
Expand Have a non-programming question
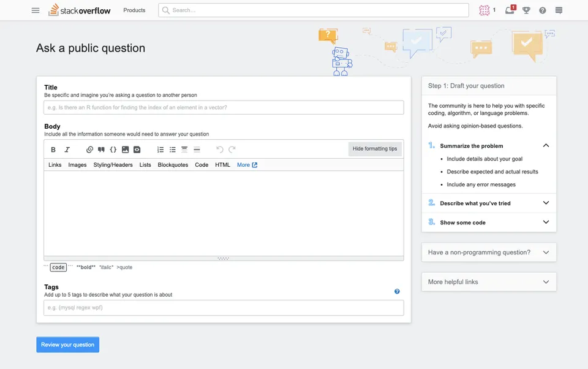(489, 253)
